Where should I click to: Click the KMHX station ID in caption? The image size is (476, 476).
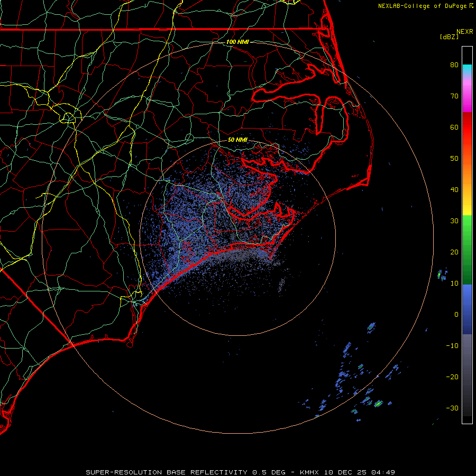tap(309, 472)
